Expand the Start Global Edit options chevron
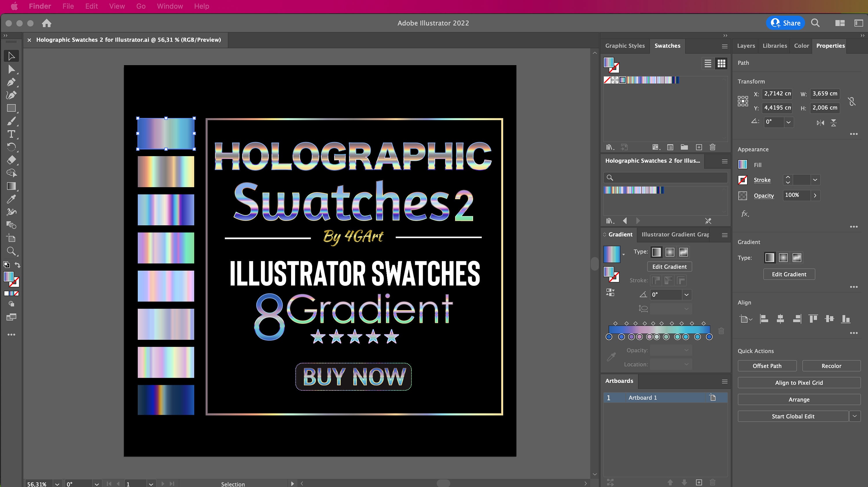868x487 pixels. coord(854,416)
